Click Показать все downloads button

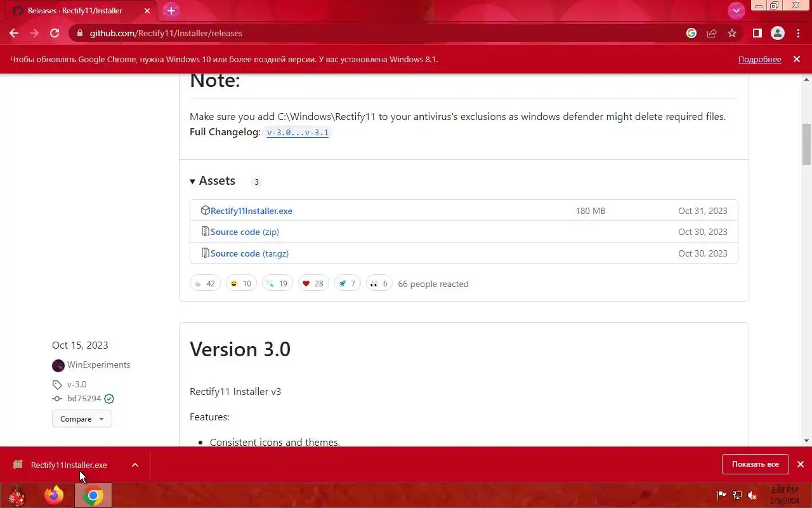coord(755,464)
